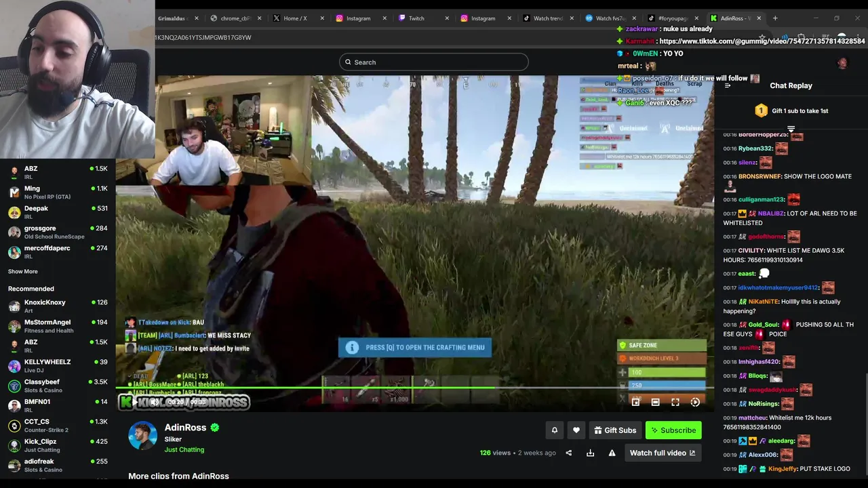Mute the clip with the volume icon

pyautogui.click(x=155, y=402)
